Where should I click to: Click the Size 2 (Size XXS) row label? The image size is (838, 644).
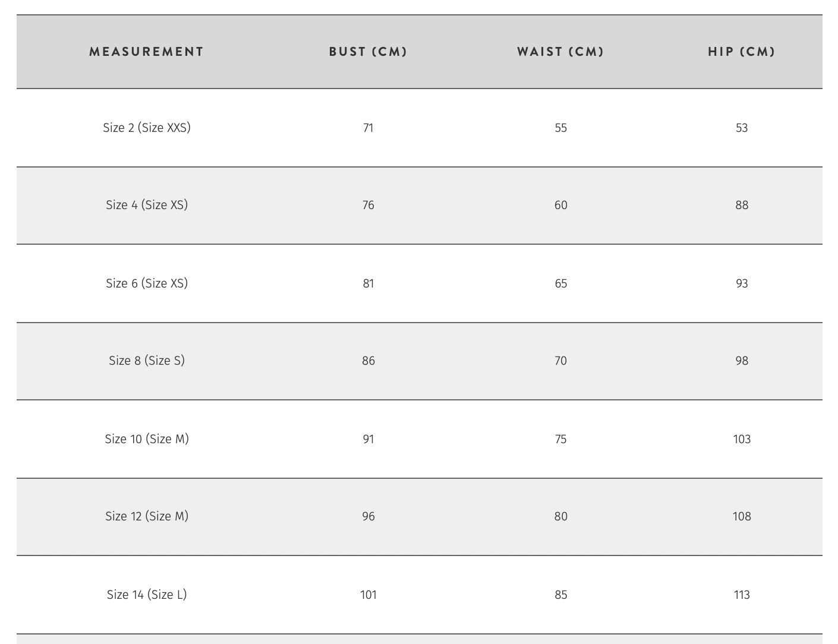[147, 128]
